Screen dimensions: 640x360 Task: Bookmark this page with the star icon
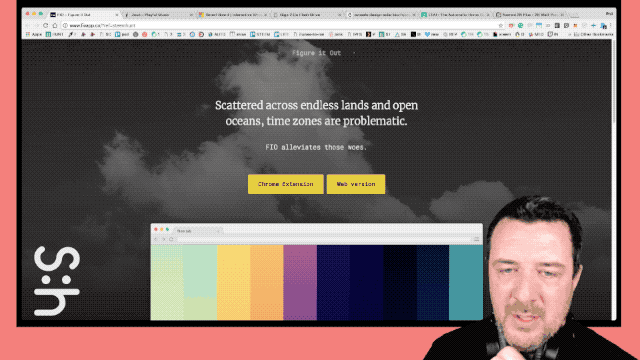click(x=500, y=25)
